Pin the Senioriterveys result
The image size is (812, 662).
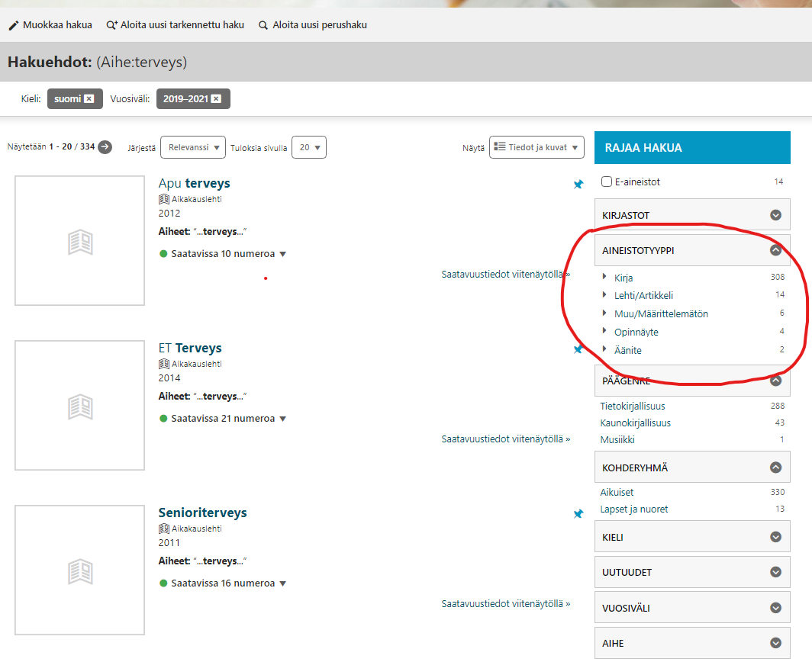point(578,514)
